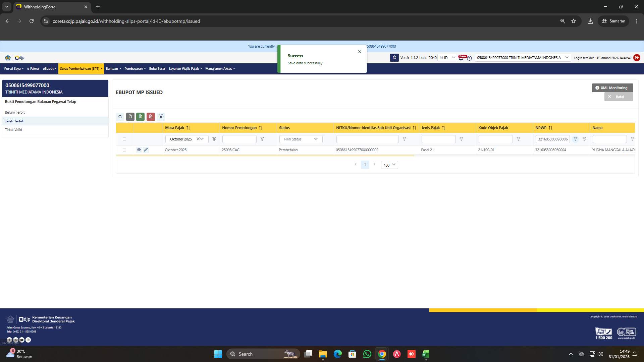Open the Pilih Status dropdown
Viewport: 644px width, 362px height.
[x=301, y=139]
